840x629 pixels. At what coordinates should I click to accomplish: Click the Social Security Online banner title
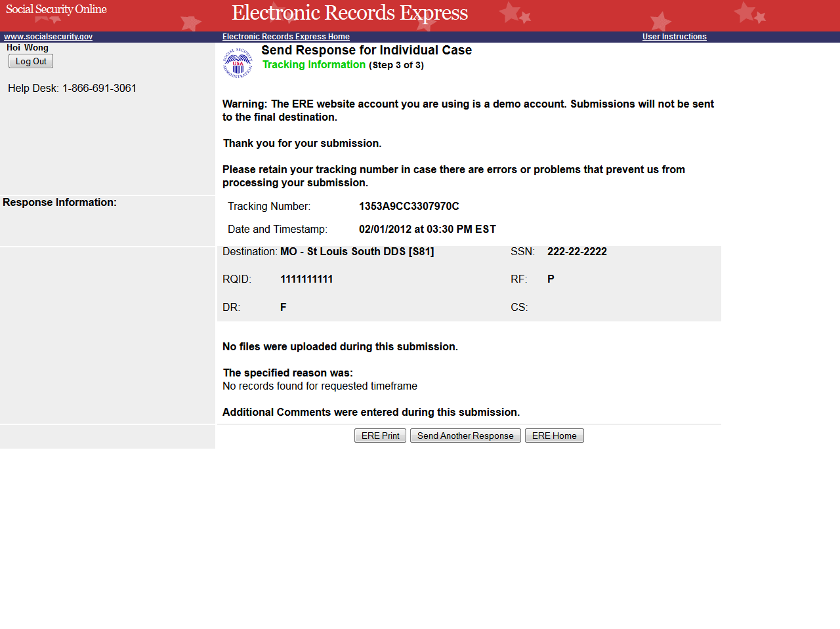(x=56, y=9)
